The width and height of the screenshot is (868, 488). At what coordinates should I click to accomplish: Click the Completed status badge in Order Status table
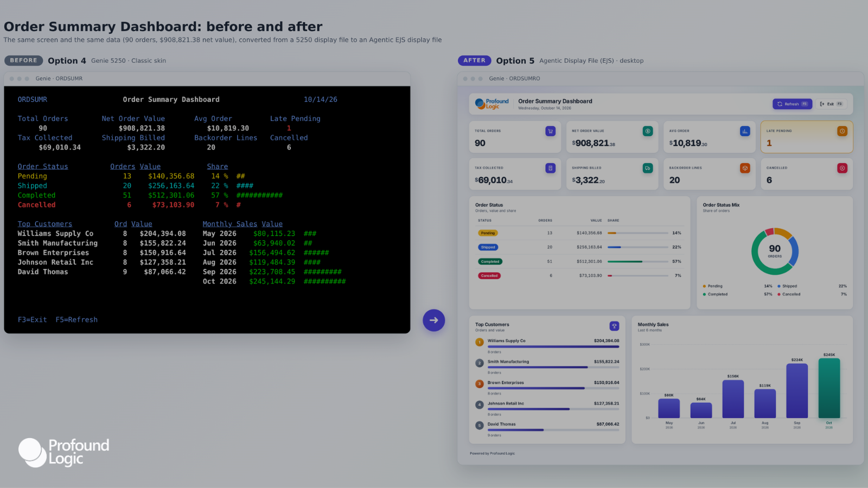490,261
